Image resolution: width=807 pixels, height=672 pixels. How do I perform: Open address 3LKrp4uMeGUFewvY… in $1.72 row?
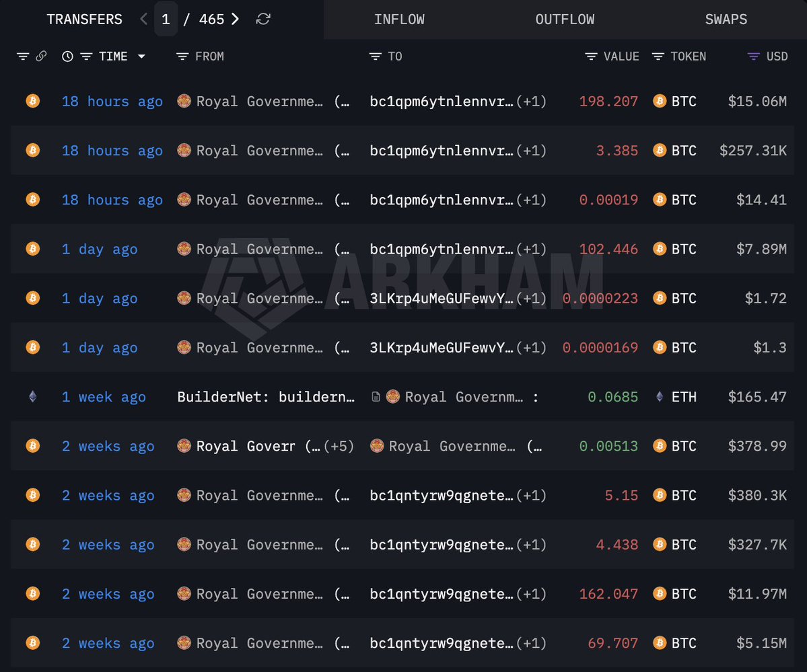(442, 299)
